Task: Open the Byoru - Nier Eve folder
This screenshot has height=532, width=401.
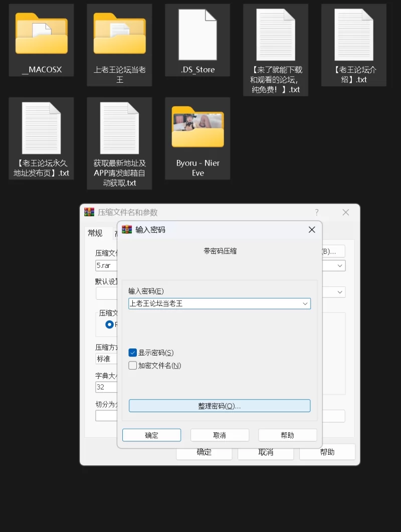Action: 197,128
